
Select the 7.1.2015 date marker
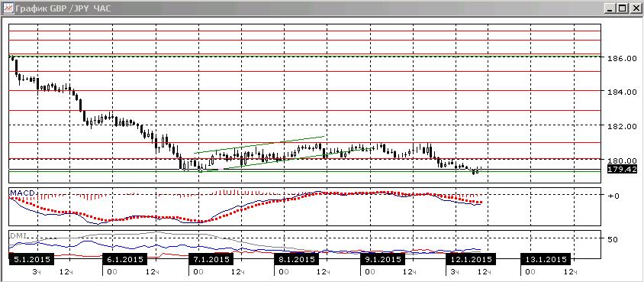coord(211,259)
